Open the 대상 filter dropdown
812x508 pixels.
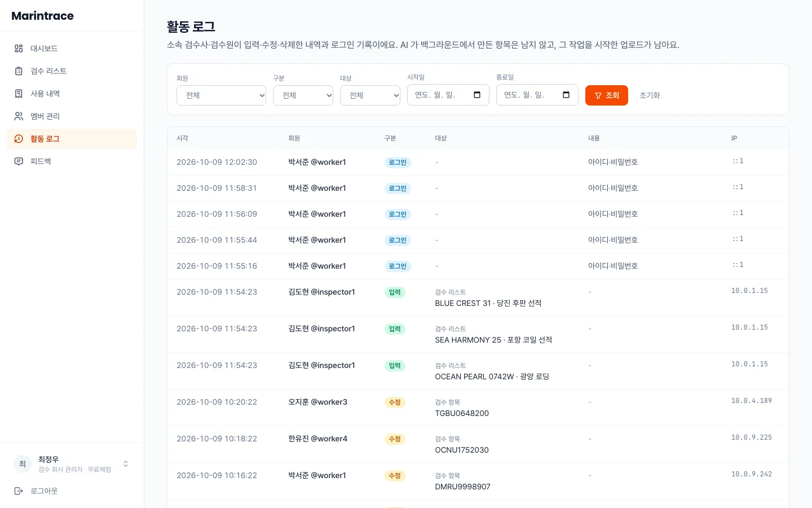[x=370, y=95]
